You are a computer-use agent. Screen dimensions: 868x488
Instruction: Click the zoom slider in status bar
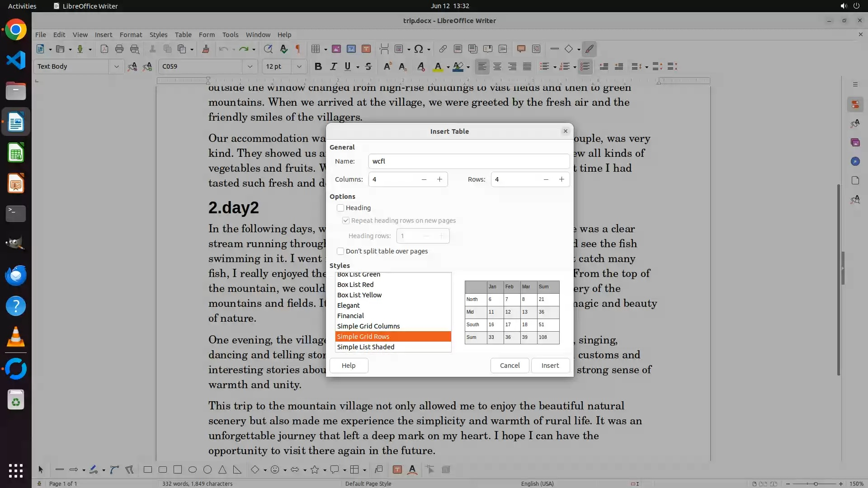815,483
